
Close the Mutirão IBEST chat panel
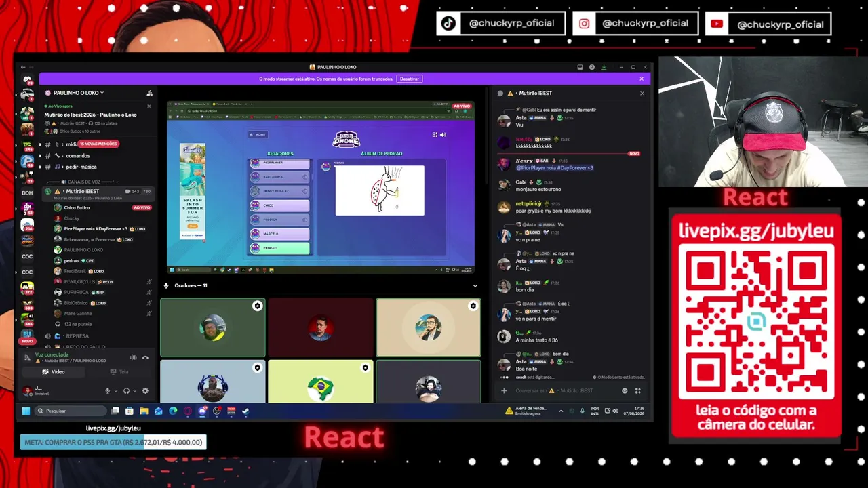642,93
